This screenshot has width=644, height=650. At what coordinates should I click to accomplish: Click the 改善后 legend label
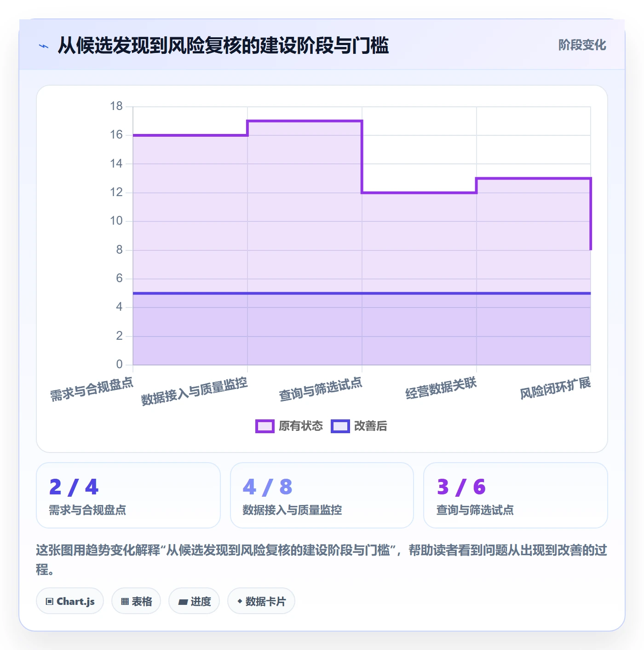click(x=371, y=426)
